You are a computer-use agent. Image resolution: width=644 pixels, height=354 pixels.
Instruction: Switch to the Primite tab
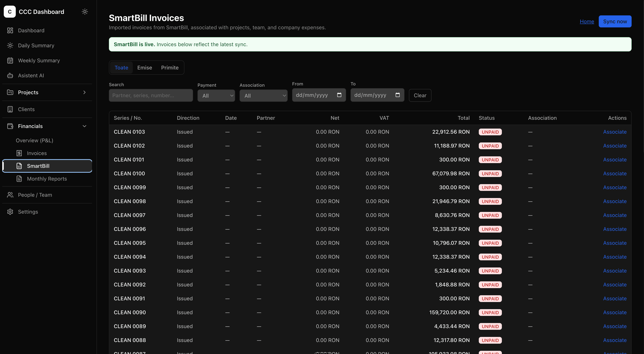pos(170,68)
